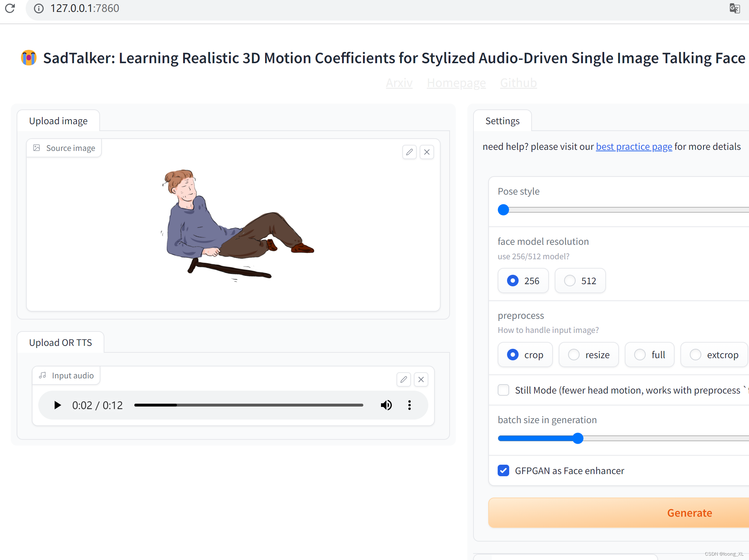Uncheck GFPGAN as Face enhancer
The image size is (749, 560).
[503, 470]
